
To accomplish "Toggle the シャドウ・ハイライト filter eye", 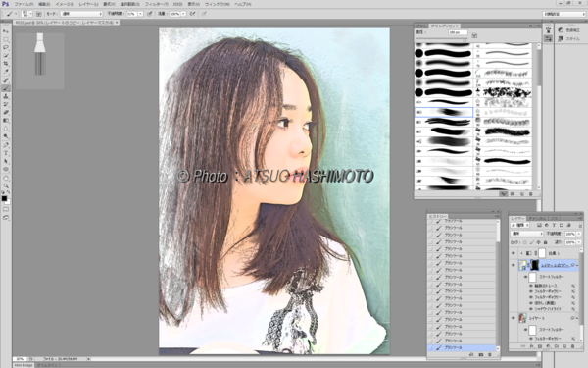I will (531, 309).
